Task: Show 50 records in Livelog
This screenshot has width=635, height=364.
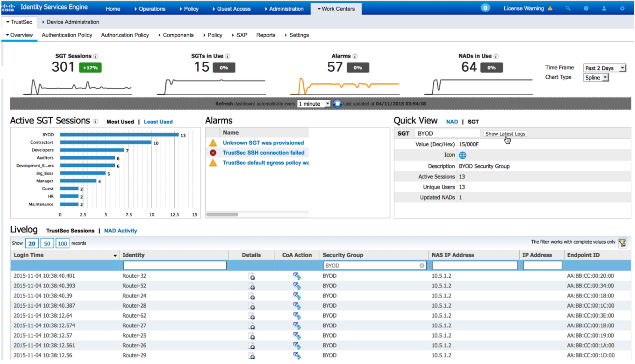Action: pyautogui.click(x=47, y=243)
